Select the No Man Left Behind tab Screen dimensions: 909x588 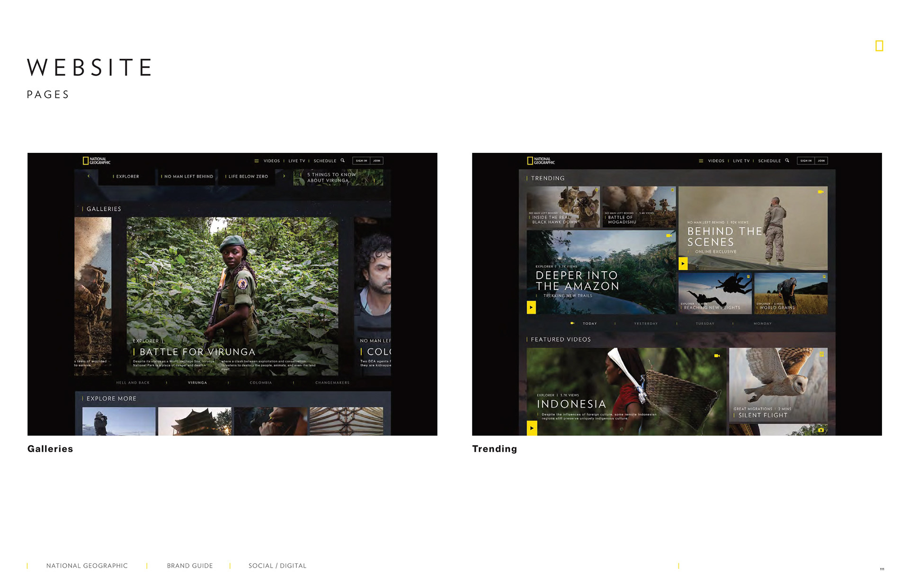pyautogui.click(x=188, y=177)
